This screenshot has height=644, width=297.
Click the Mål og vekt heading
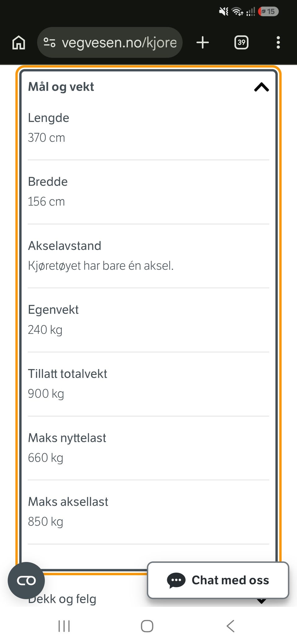click(x=61, y=87)
